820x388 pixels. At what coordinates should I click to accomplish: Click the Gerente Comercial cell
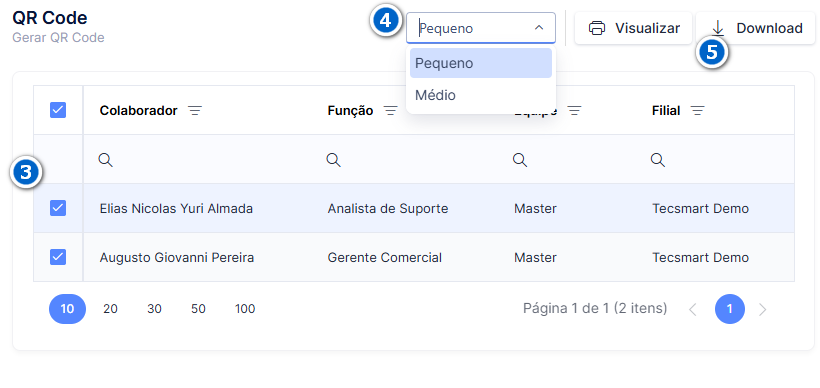point(384,258)
